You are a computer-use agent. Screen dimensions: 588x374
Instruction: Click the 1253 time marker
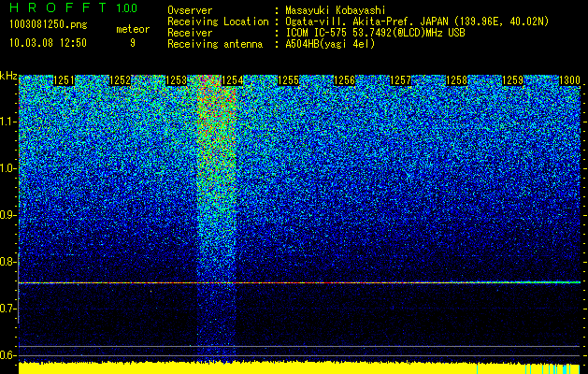tap(177, 80)
